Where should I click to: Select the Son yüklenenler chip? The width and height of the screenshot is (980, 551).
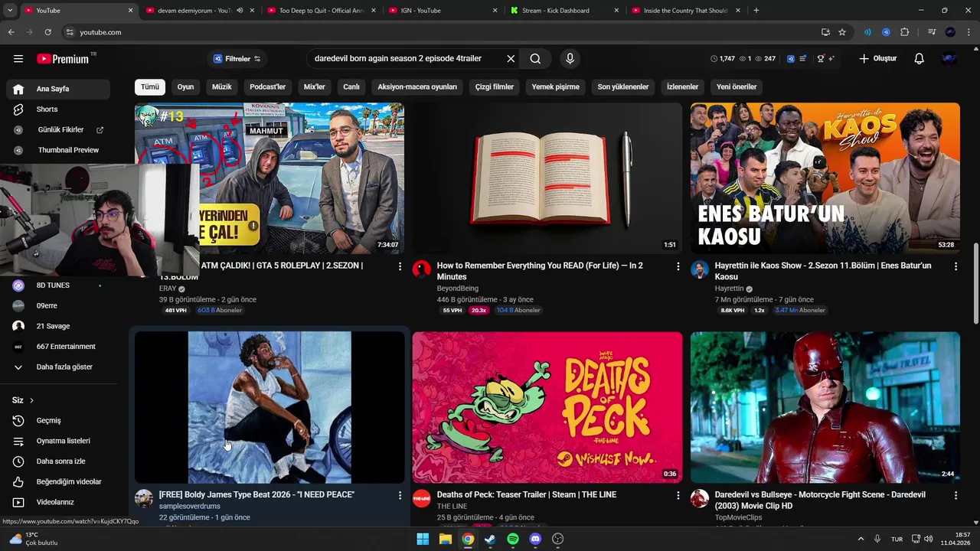(x=623, y=87)
